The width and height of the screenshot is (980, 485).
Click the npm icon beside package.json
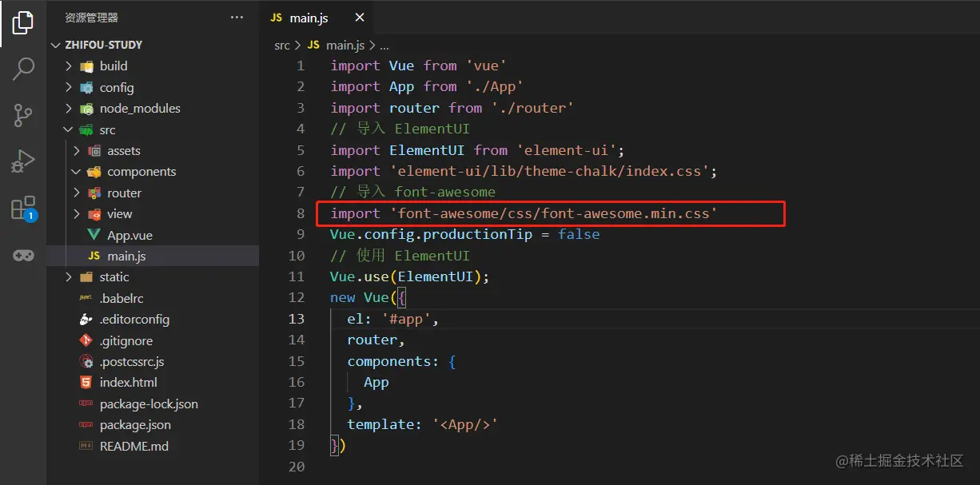[x=86, y=425]
